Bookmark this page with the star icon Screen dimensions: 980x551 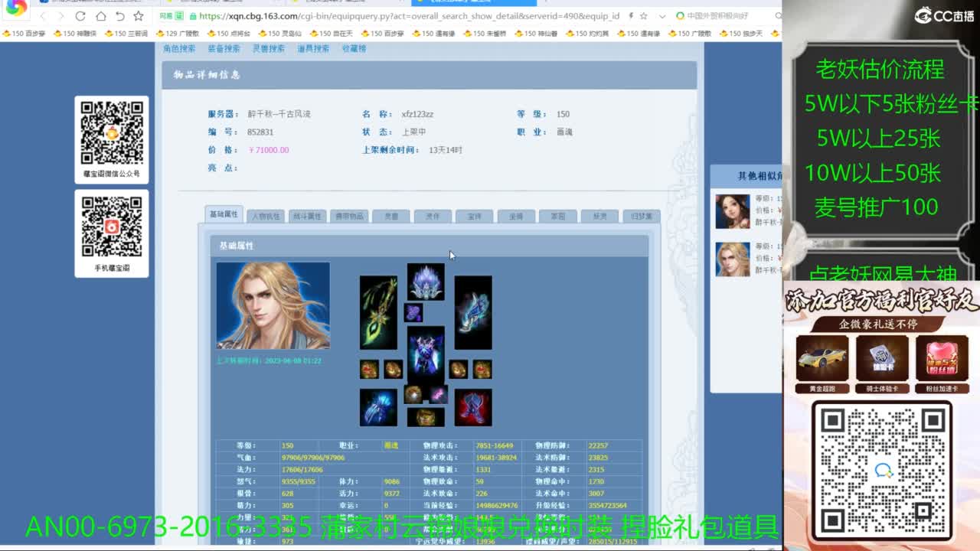[x=139, y=16]
